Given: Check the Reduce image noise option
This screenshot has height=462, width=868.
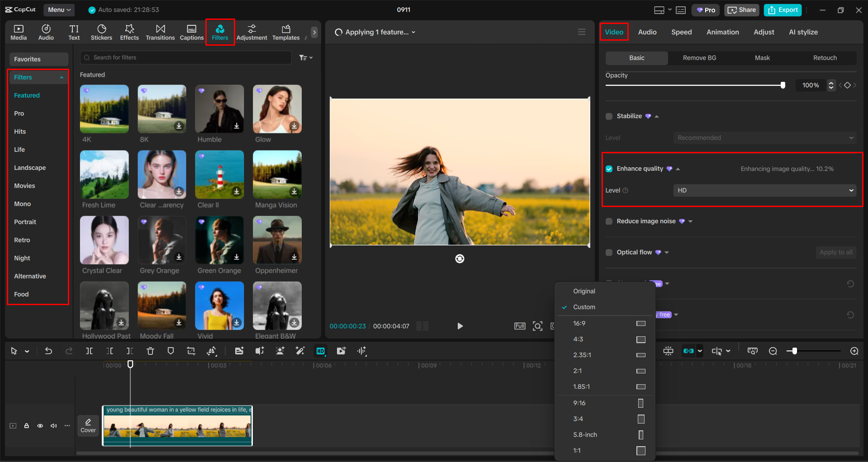Looking at the screenshot, I should click(609, 221).
